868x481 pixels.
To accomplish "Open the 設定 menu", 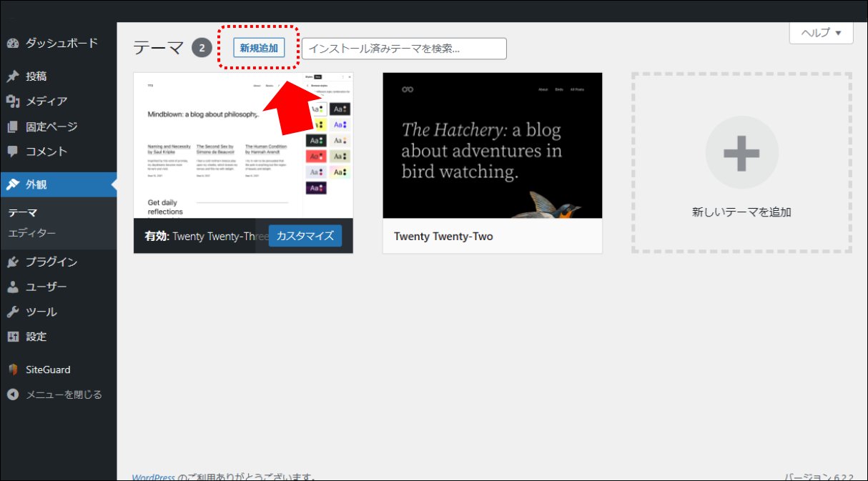I will tap(59, 337).
